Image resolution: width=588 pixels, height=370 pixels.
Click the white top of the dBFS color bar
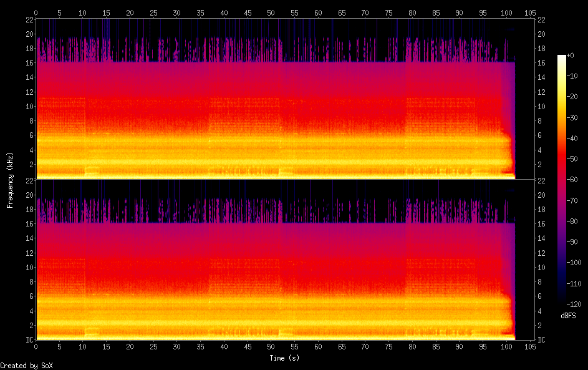562,57
